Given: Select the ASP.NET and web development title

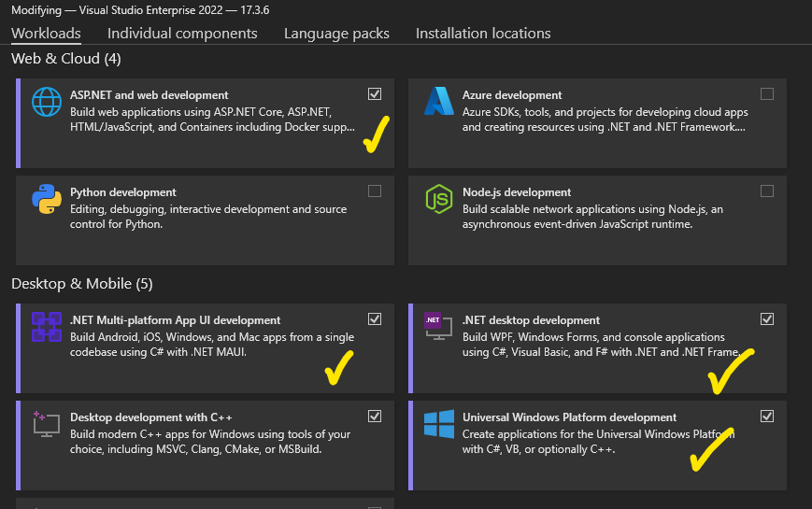Looking at the screenshot, I should click(150, 95).
